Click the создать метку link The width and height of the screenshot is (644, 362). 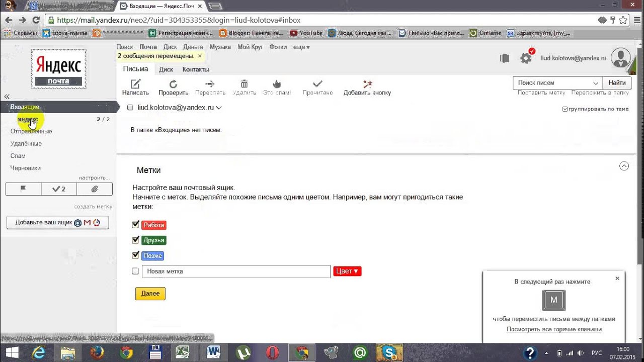[93, 207]
